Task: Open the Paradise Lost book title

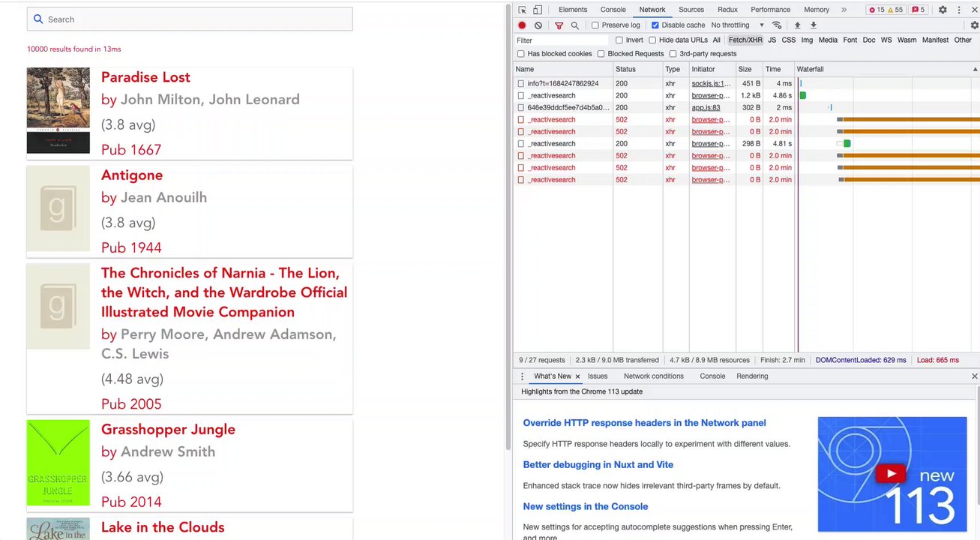Action: pos(145,77)
